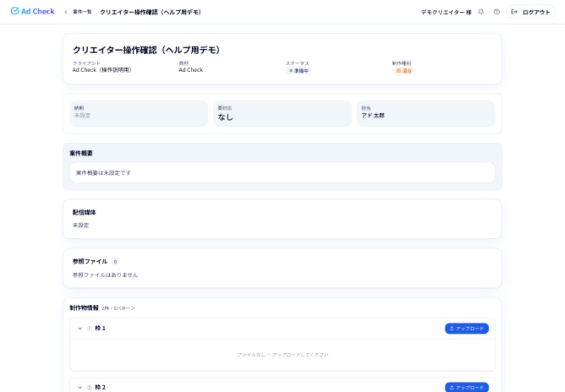The width and height of the screenshot is (565, 392).
Task: Open the notifications bell
Action: pos(481,12)
